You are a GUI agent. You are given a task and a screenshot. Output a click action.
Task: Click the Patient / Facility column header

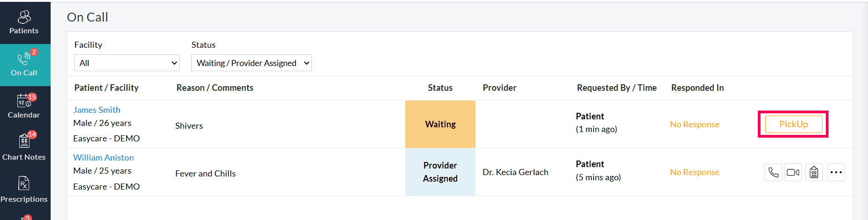(x=106, y=88)
